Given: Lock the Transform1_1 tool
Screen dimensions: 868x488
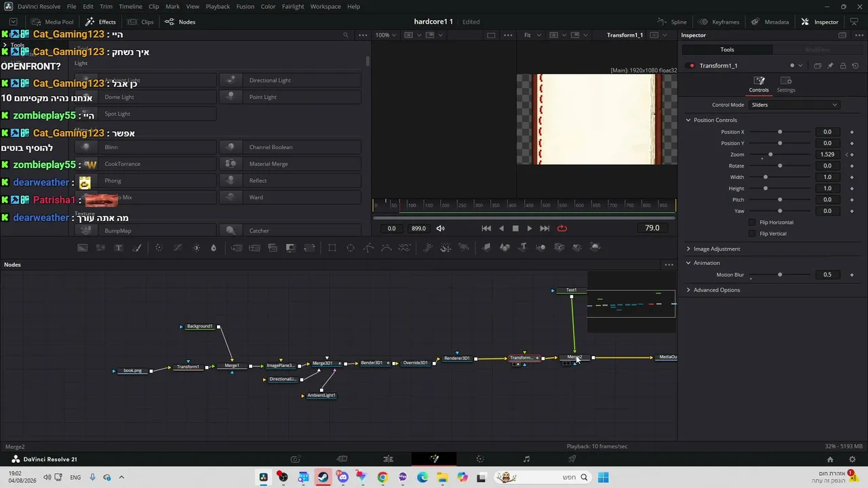Looking at the screenshot, I should [x=843, y=66].
